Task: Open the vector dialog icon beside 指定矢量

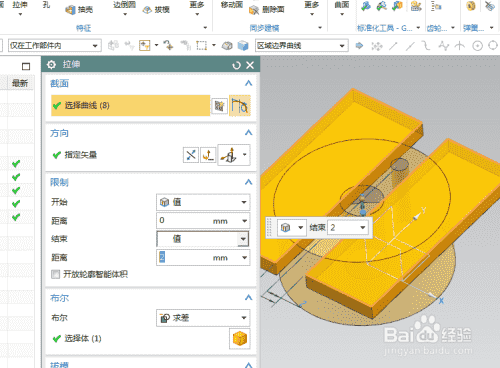Action: [208, 155]
